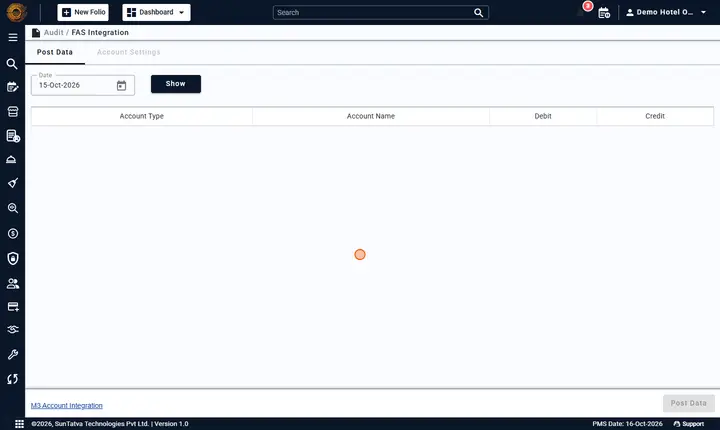Click the Account Name column header
The image size is (720, 430).
371,116
